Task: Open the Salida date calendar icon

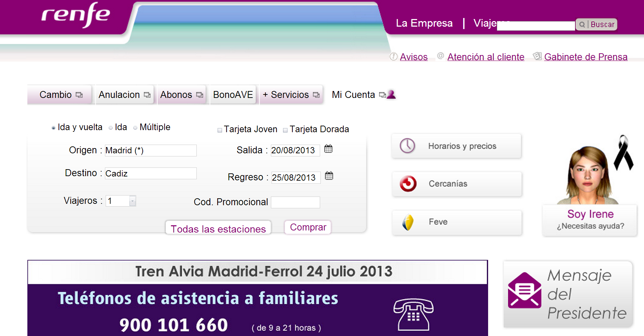Action: (x=328, y=149)
